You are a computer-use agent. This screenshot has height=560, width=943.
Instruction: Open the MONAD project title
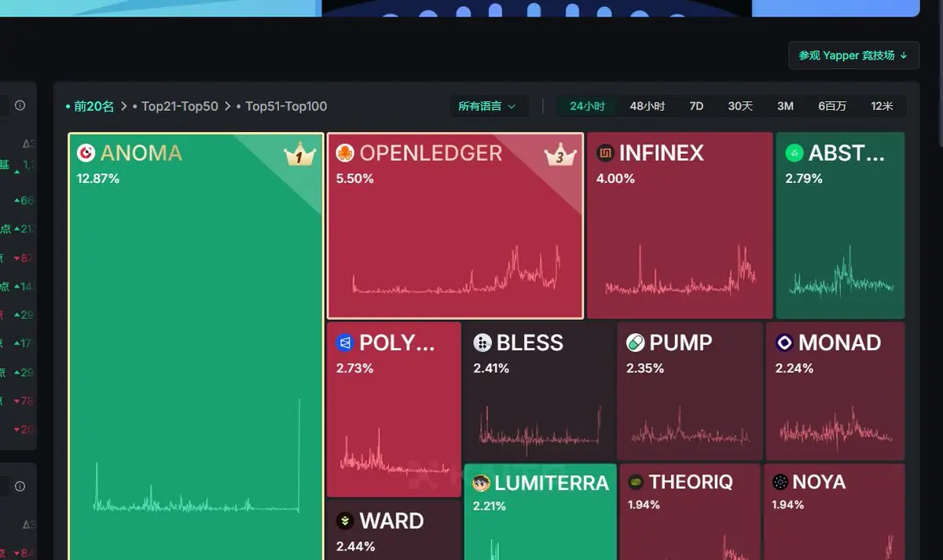(x=839, y=343)
